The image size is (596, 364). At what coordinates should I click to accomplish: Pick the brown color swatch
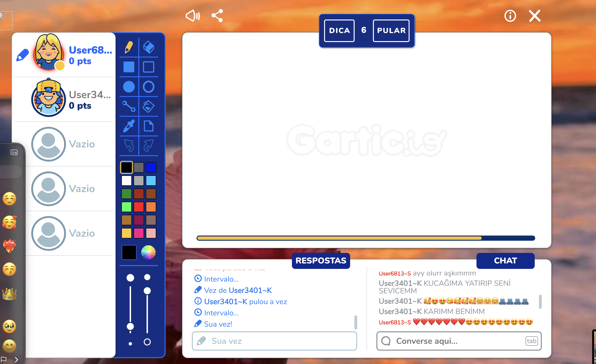(151, 194)
